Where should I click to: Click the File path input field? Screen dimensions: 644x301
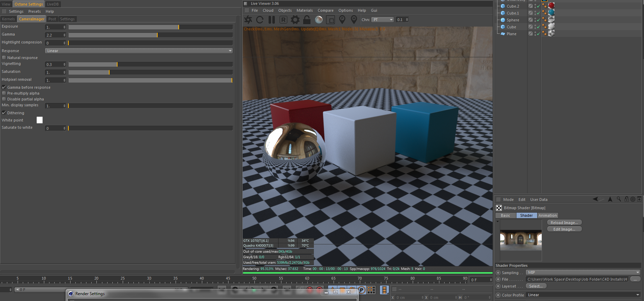click(x=577, y=279)
